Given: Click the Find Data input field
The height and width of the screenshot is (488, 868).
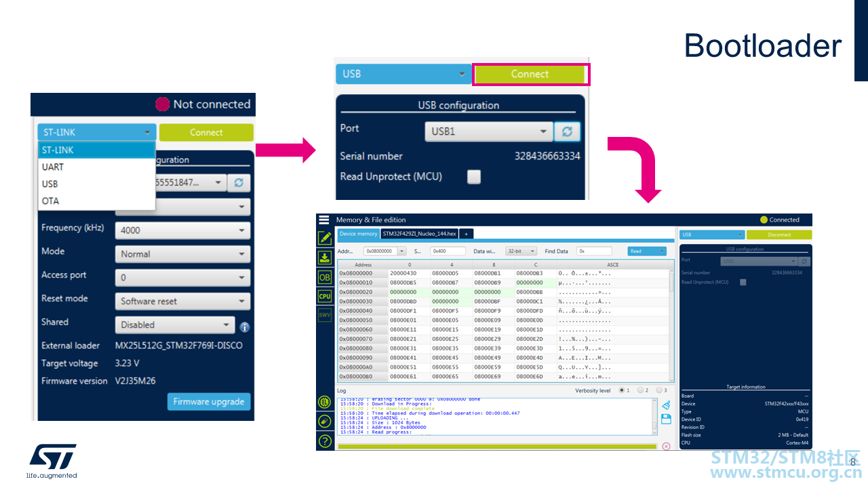Looking at the screenshot, I should [594, 251].
